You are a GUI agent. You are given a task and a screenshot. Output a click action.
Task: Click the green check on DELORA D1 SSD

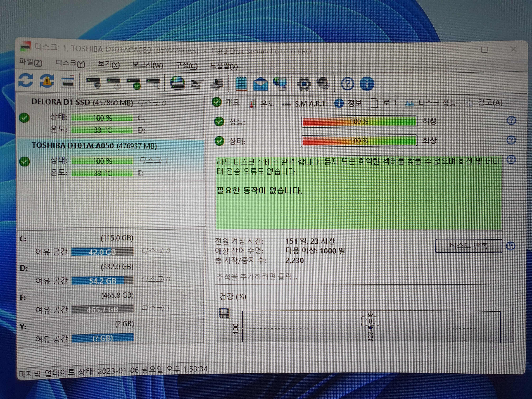(24, 118)
